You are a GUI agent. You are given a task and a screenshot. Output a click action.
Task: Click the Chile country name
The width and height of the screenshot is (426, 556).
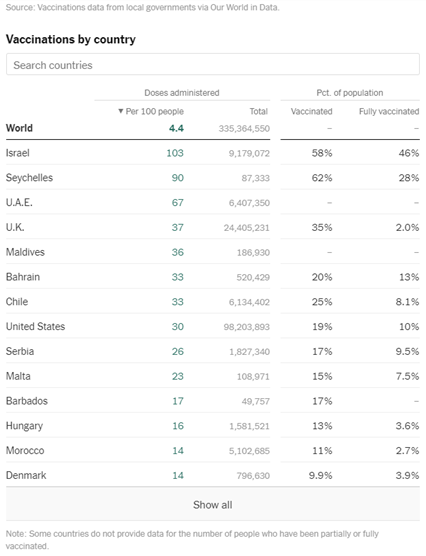pyautogui.click(x=17, y=302)
